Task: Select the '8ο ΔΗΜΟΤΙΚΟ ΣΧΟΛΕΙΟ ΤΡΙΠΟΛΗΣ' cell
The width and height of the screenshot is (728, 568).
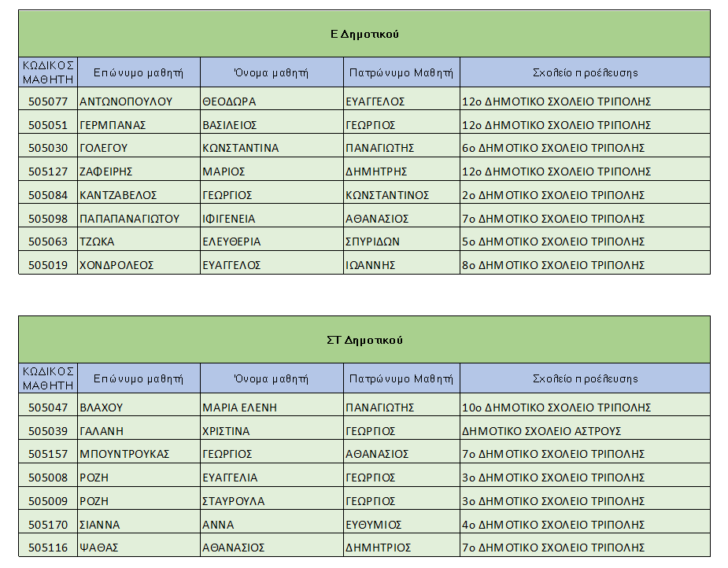Action: pyautogui.click(x=553, y=265)
